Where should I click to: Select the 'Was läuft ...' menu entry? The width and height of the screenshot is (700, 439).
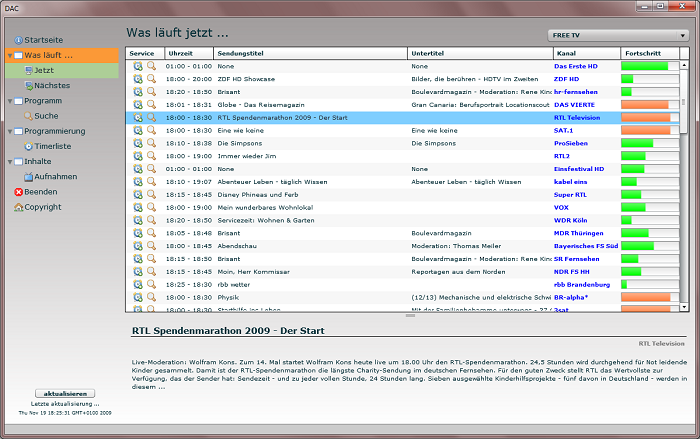(62, 55)
